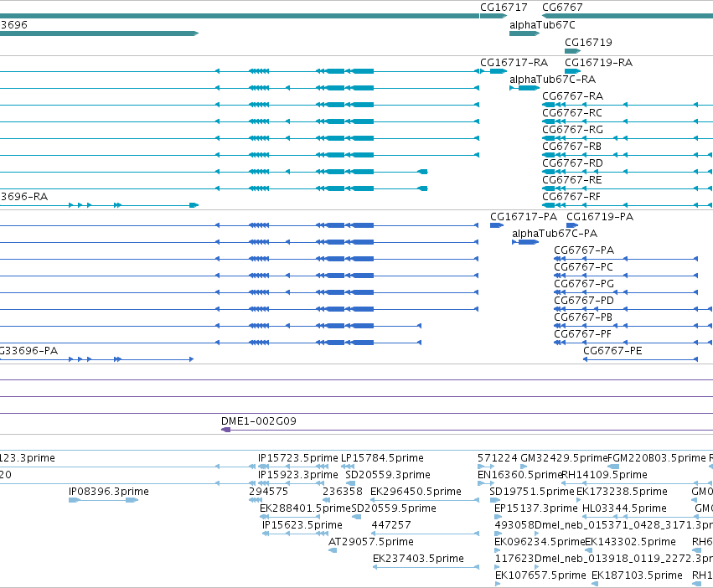
Task: Click transcript CG6767-RA label
Action: coord(572,96)
